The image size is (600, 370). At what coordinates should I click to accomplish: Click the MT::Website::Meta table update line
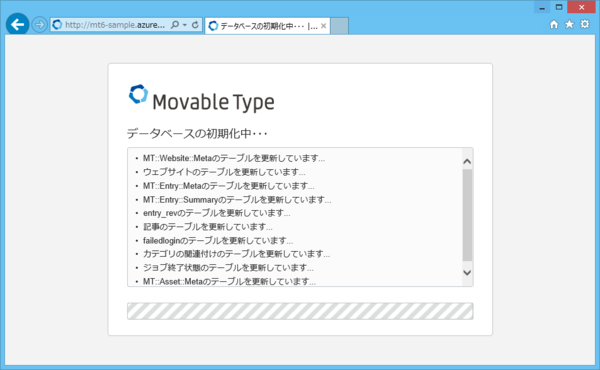pyautogui.click(x=234, y=158)
